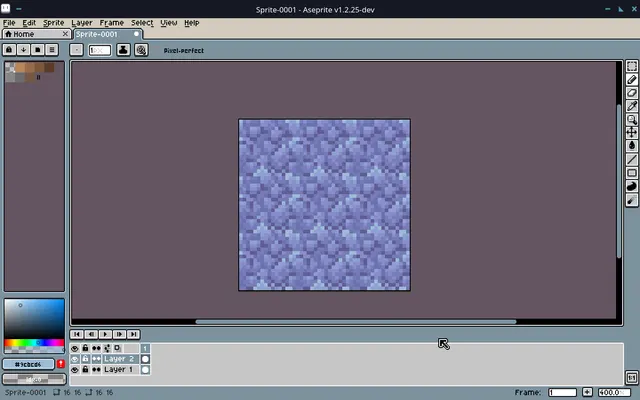Click the red add-color warning icon

(x=61, y=364)
